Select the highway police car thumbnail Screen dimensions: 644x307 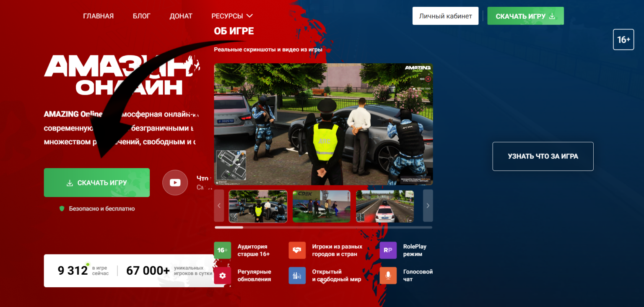point(385,206)
